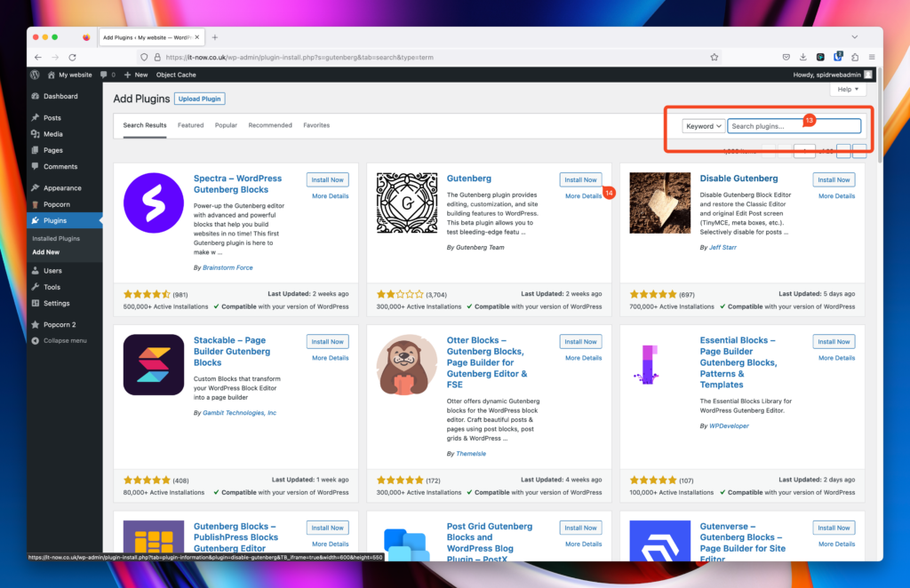Screen dimensions: 910x588
Task: Open the Keyword search type dropdown
Action: point(704,126)
